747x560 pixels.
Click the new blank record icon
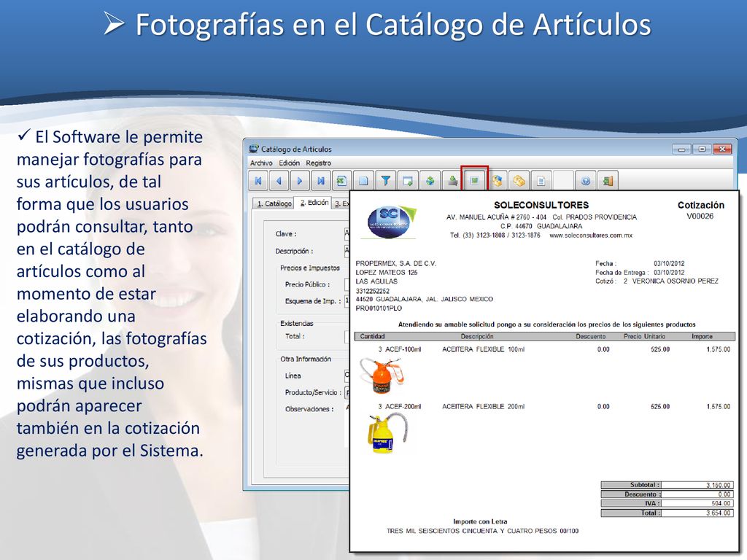click(x=363, y=181)
